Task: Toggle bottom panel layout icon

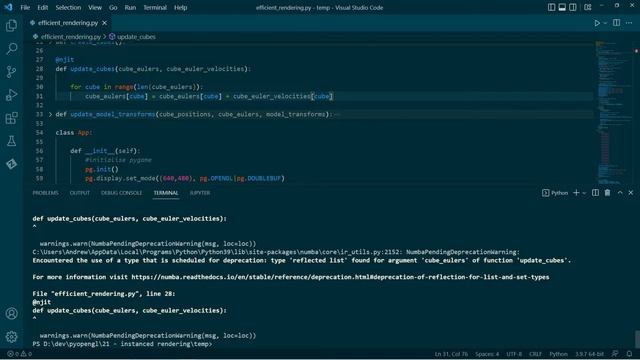Action: tap(562, 7)
